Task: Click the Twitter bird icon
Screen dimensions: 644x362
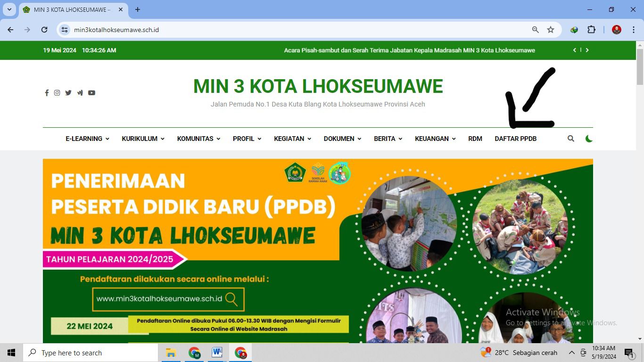Action: 68,93
